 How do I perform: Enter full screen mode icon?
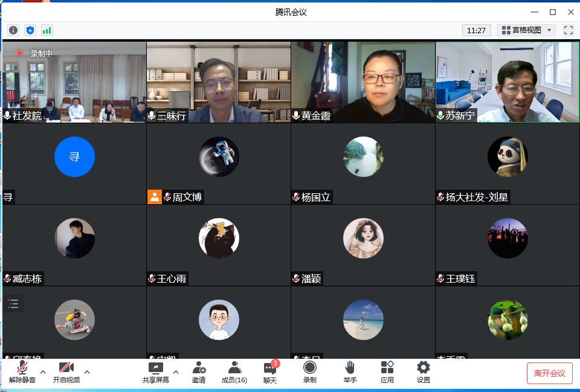click(x=568, y=30)
